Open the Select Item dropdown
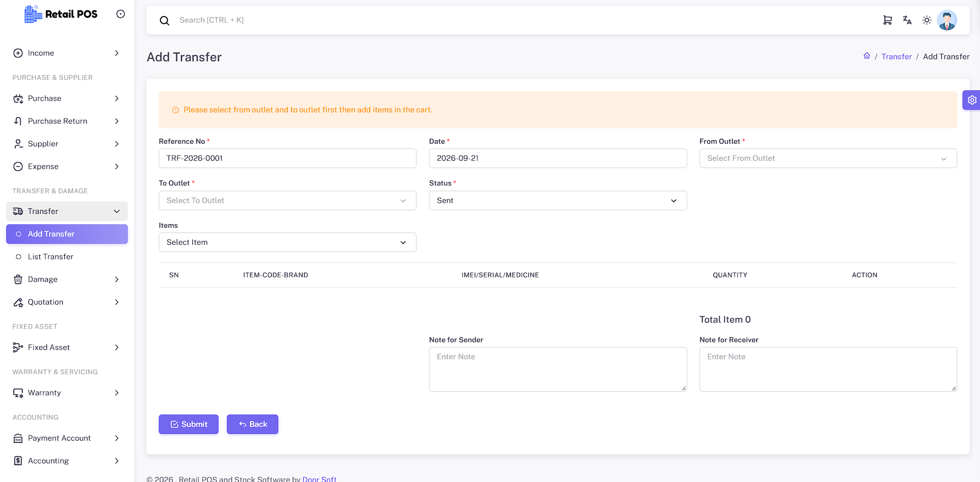Image resolution: width=980 pixels, height=482 pixels. pyautogui.click(x=287, y=242)
